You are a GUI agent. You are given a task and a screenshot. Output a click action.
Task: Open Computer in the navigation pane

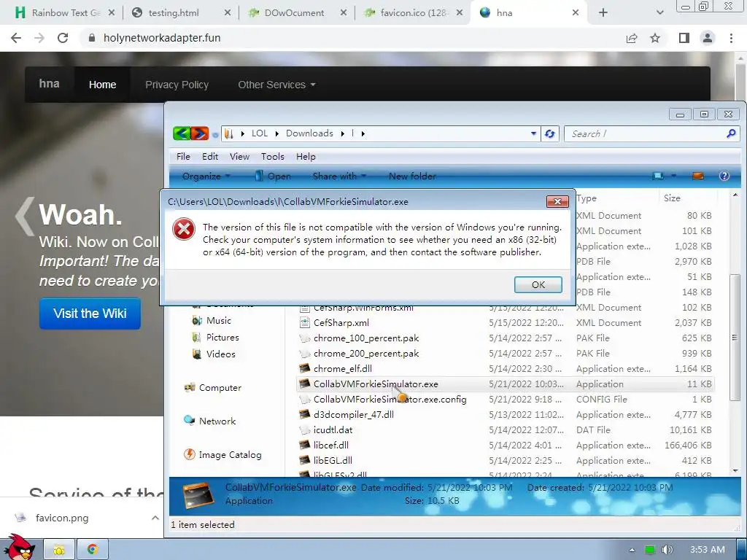click(220, 388)
